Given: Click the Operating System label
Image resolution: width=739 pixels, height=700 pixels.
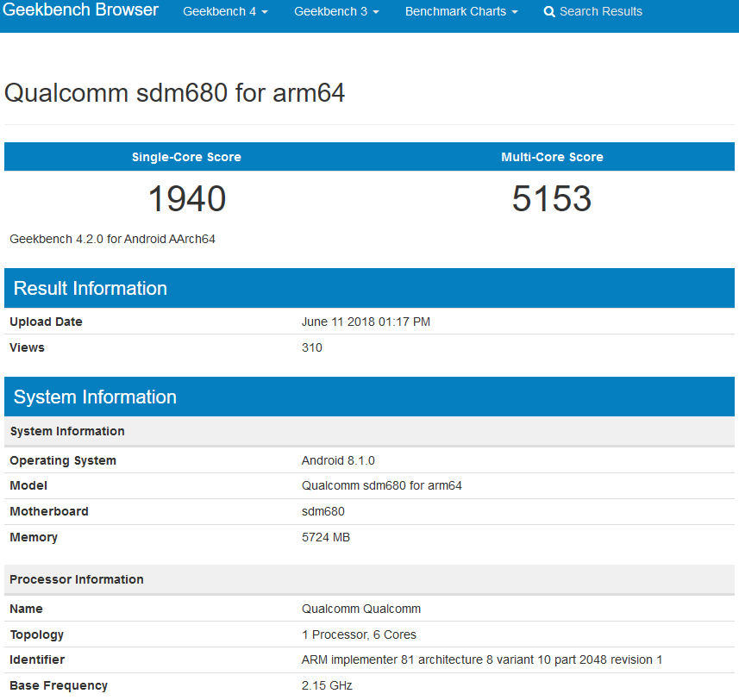Looking at the screenshot, I should 63,460.
